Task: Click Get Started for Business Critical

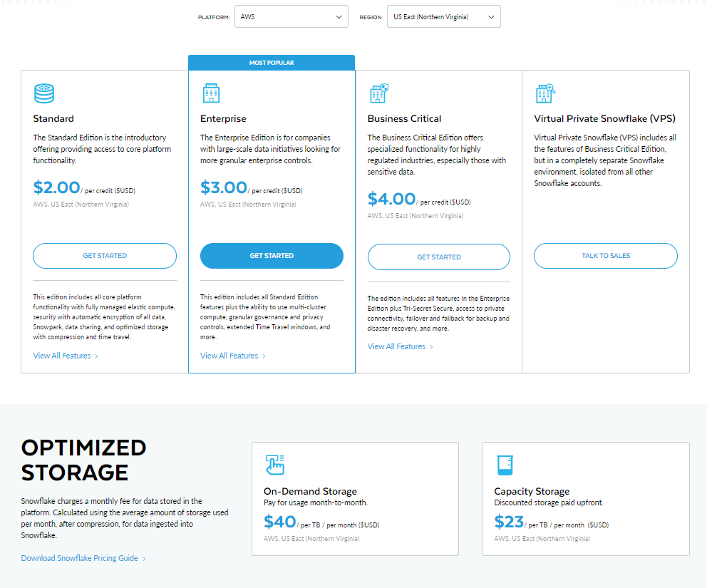Action: (x=438, y=257)
